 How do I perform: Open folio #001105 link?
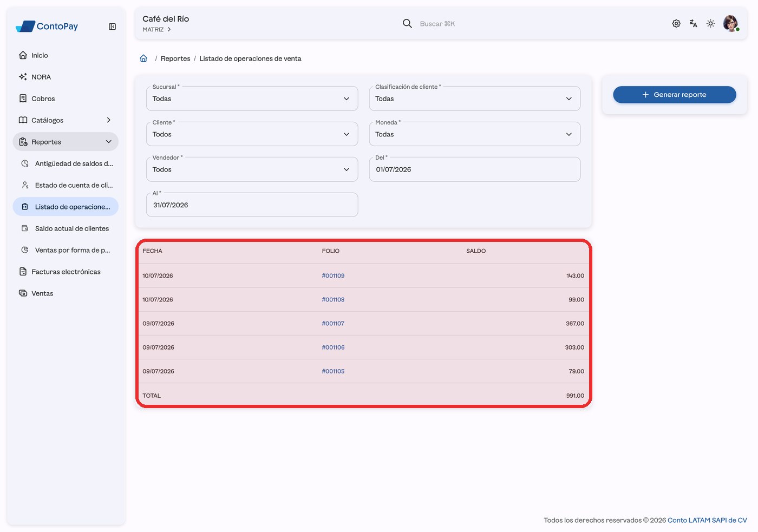(333, 371)
